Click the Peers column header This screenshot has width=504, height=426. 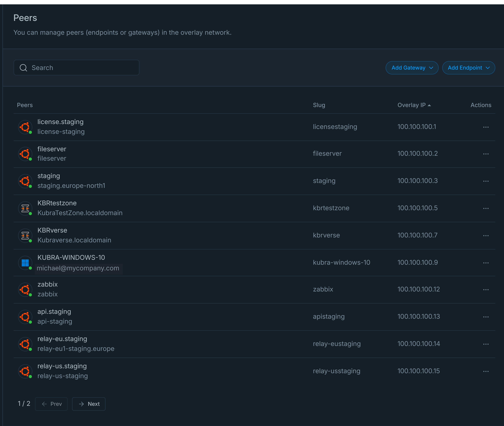(x=25, y=105)
